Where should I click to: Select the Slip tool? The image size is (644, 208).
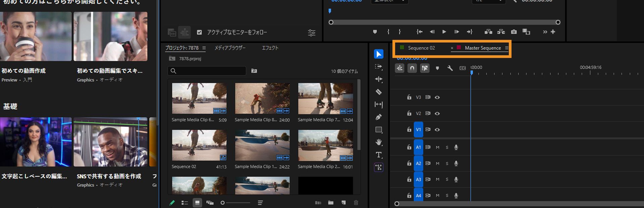(379, 105)
